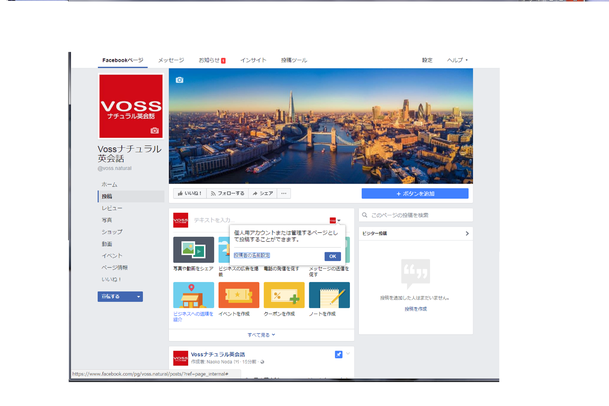The image size is (609, 406).
Task: Click the photo and video share tile
Action: tap(193, 250)
